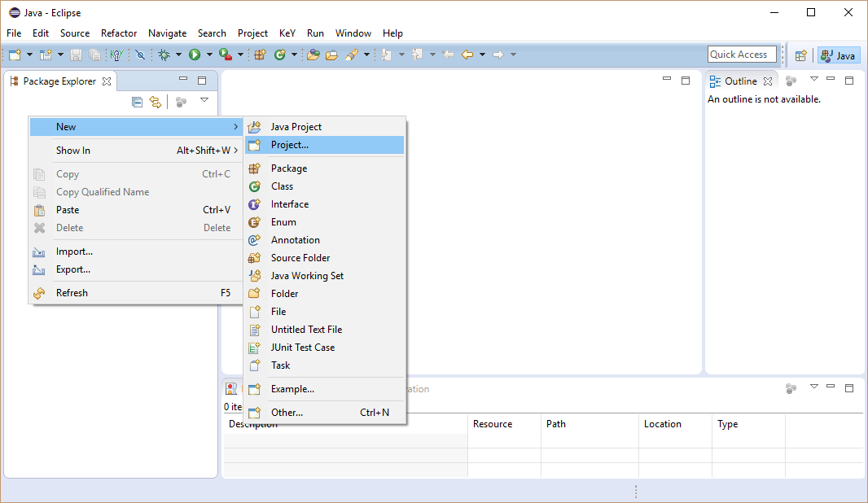Viewport: 868px width, 503px height.
Task: Click the Save toolbar icon
Action: 77,55
